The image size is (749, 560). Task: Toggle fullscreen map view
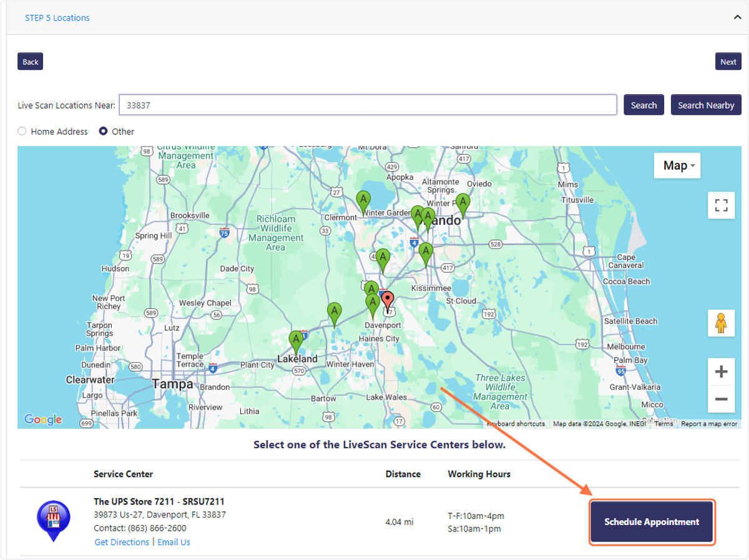721,205
